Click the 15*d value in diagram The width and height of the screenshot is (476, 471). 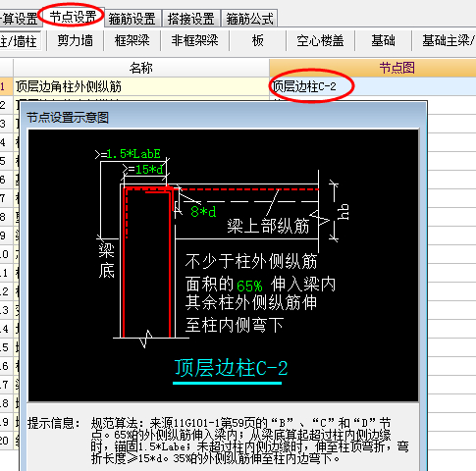click(x=149, y=170)
